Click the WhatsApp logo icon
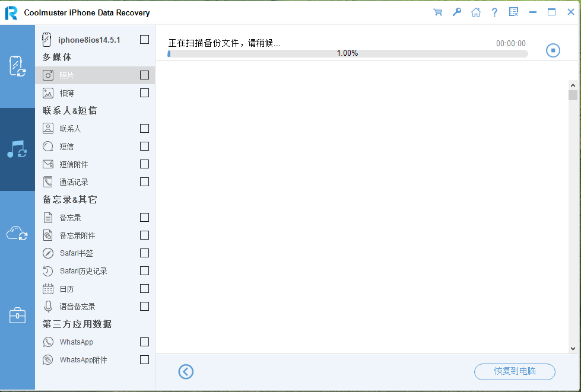Image resolution: width=581 pixels, height=392 pixels. click(48, 342)
